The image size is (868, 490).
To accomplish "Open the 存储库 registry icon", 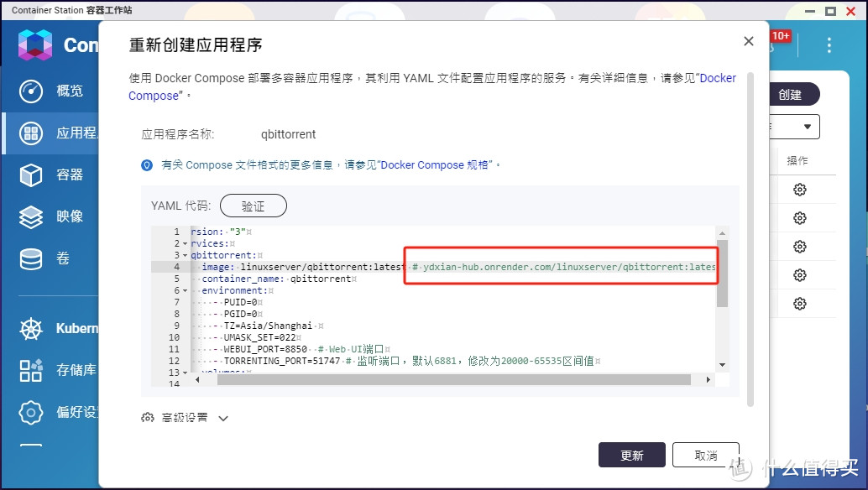I will point(30,370).
